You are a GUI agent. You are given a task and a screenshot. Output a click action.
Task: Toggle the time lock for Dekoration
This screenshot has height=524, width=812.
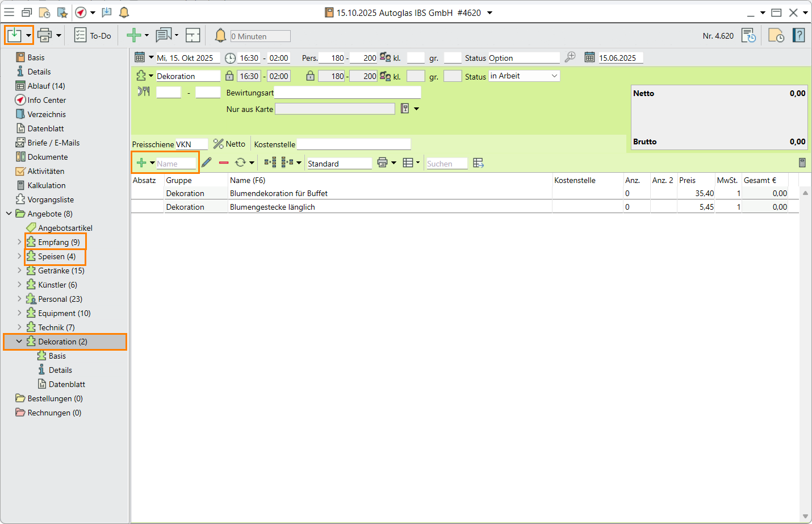coord(229,76)
